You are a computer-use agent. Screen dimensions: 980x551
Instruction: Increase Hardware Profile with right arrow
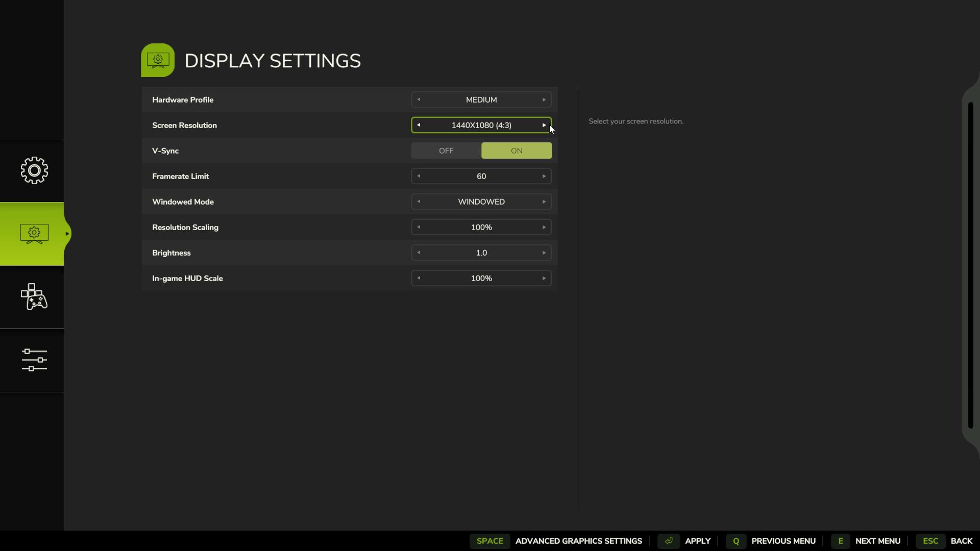(544, 99)
